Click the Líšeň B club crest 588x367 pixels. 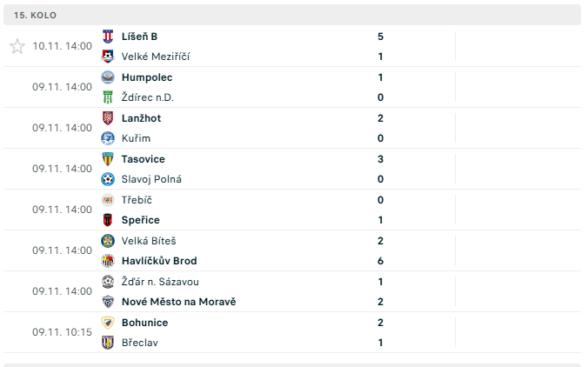(108, 37)
